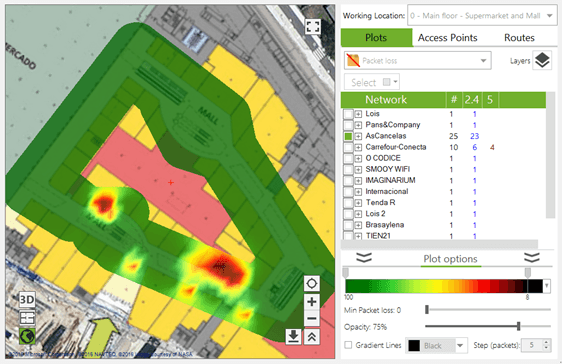562x364 pixels.
Task: Increase the Step packets spinner value
Action: pyautogui.click(x=546, y=343)
